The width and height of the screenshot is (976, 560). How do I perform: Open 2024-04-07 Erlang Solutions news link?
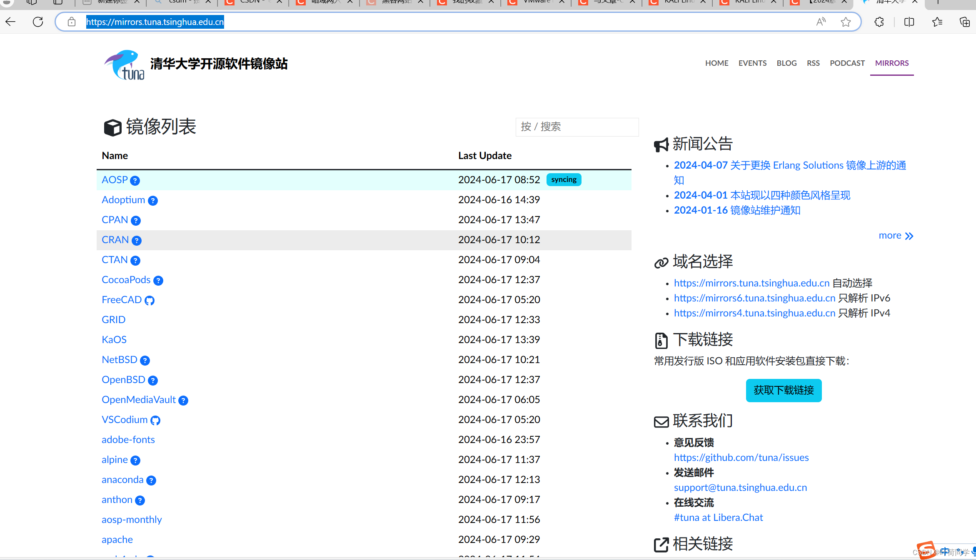coord(790,173)
